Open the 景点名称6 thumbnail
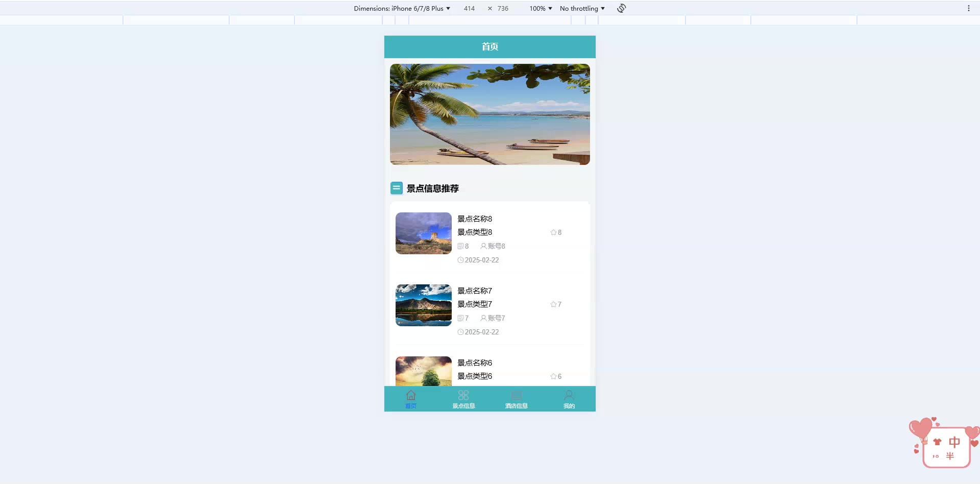Screen dimensions: 980x484 click(424, 371)
